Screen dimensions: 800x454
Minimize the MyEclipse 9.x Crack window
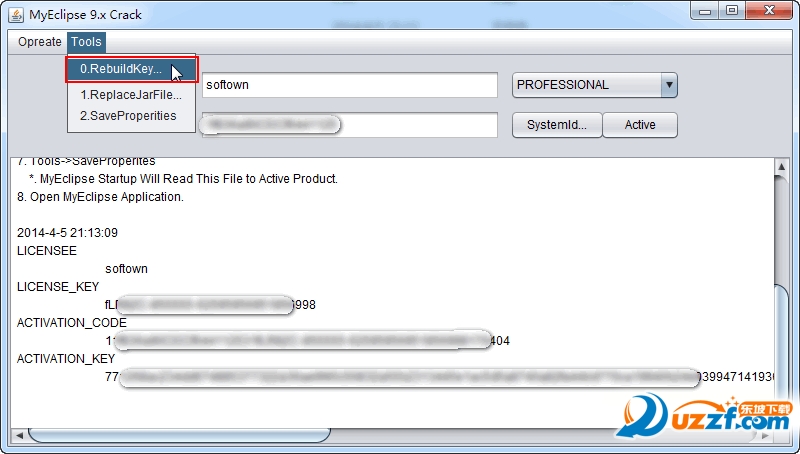pos(705,11)
